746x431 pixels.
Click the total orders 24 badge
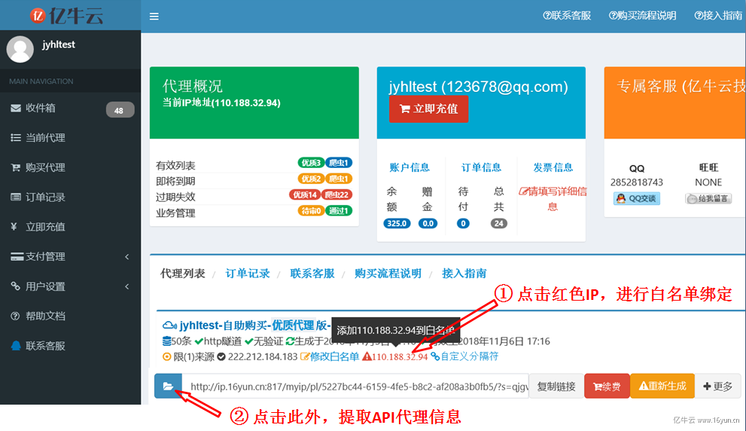(499, 223)
